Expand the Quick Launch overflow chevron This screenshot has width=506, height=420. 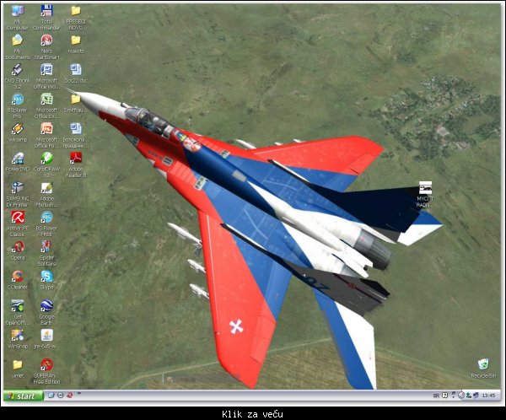pos(78,394)
